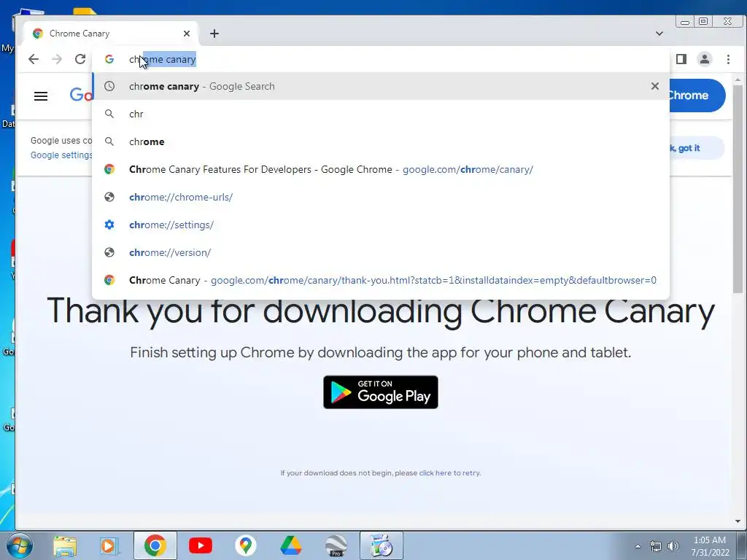
Task: Open Windows Explorer from taskbar
Action: click(x=65, y=545)
